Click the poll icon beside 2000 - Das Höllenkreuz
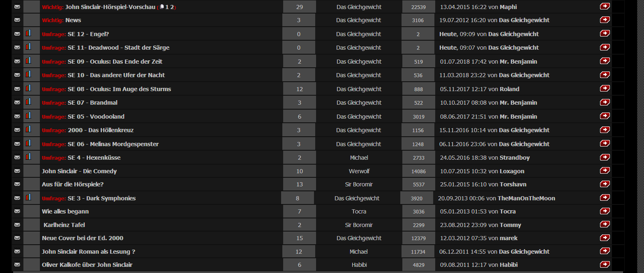The image size is (644, 273). click(x=28, y=129)
